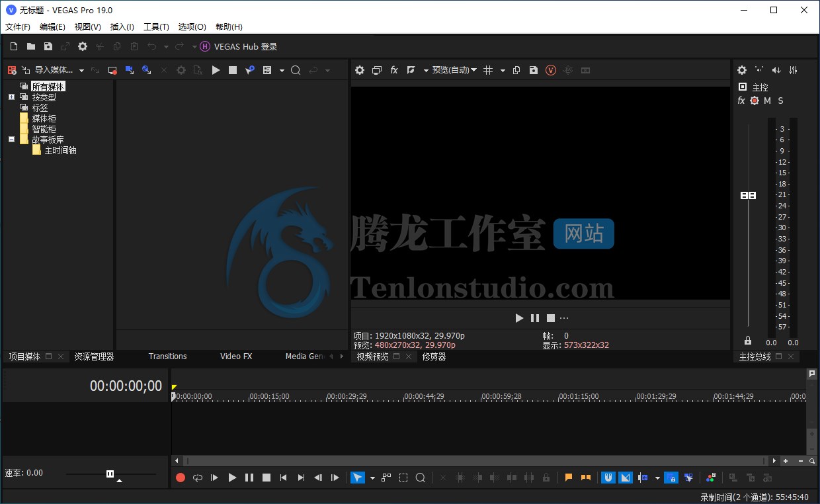Stop media preview in Project Media toolbar
The width and height of the screenshot is (820, 504).
tap(233, 70)
